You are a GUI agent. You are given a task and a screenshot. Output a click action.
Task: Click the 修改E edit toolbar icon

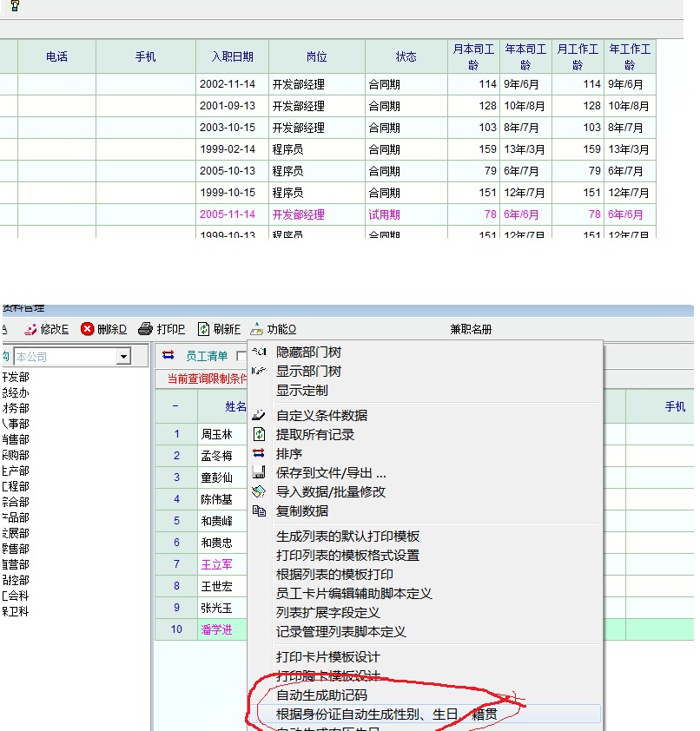[x=30, y=329]
